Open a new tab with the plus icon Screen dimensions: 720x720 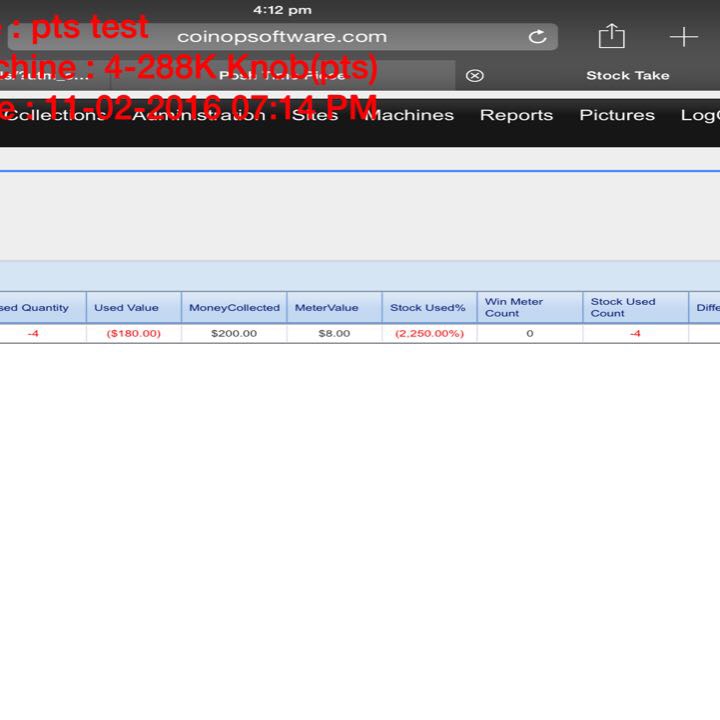pyautogui.click(x=684, y=37)
